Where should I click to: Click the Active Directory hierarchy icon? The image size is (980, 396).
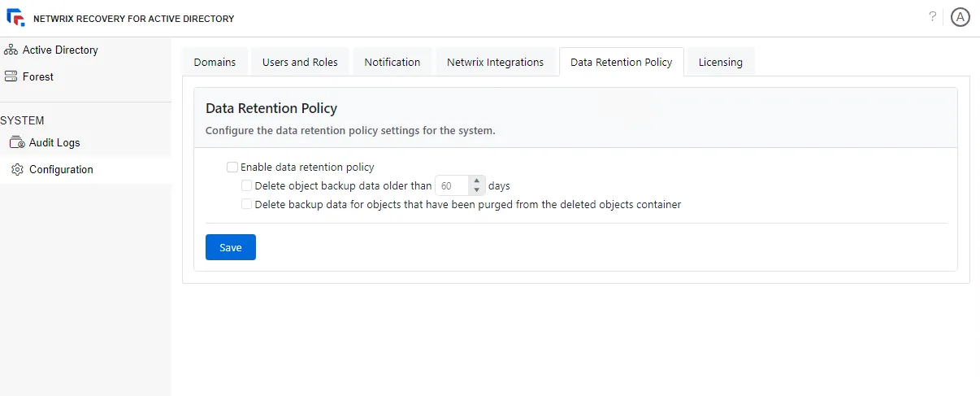coord(11,50)
